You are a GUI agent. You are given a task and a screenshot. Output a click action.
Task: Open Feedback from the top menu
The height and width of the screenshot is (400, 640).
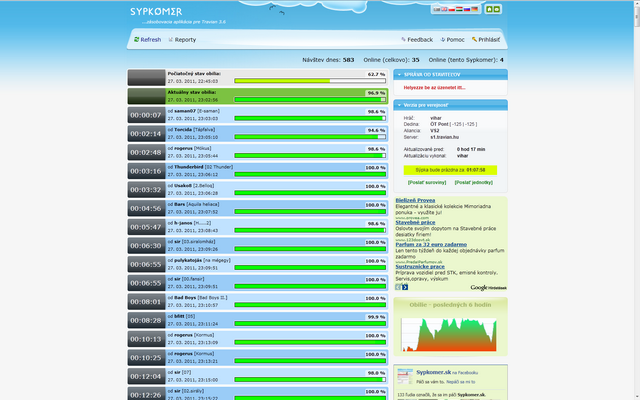pyautogui.click(x=417, y=40)
